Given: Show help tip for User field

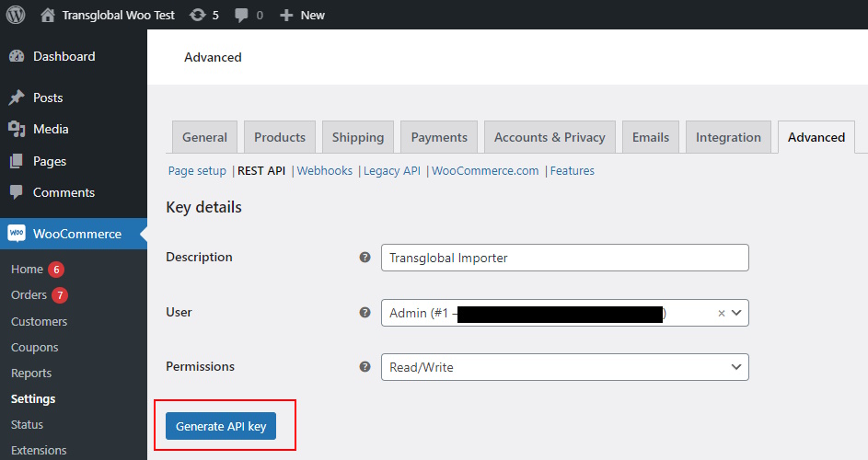Looking at the screenshot, I should (365, 312).
